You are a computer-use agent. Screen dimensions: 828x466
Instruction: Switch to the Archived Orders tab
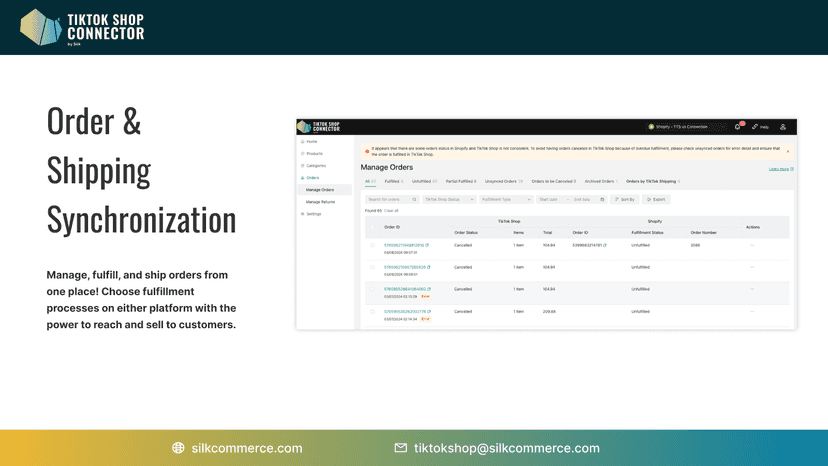point(601,182)
